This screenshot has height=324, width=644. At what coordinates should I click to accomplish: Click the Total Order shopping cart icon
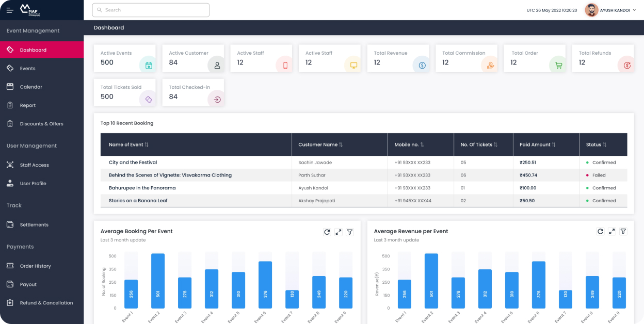coord(558,65)
